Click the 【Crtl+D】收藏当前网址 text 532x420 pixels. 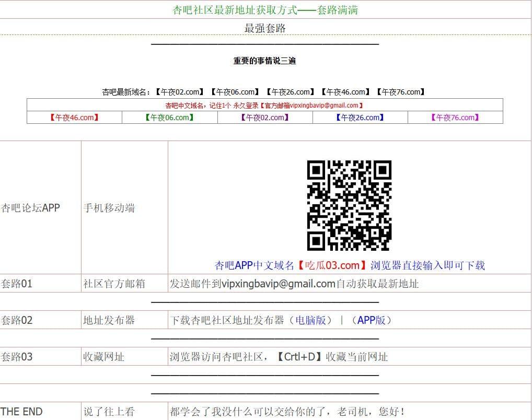point(331,357)
